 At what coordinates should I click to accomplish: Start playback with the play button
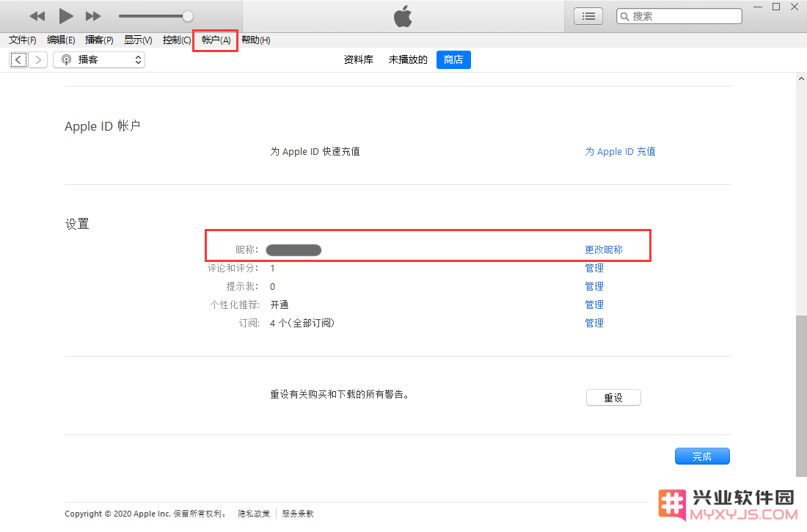tap(65, 16)
